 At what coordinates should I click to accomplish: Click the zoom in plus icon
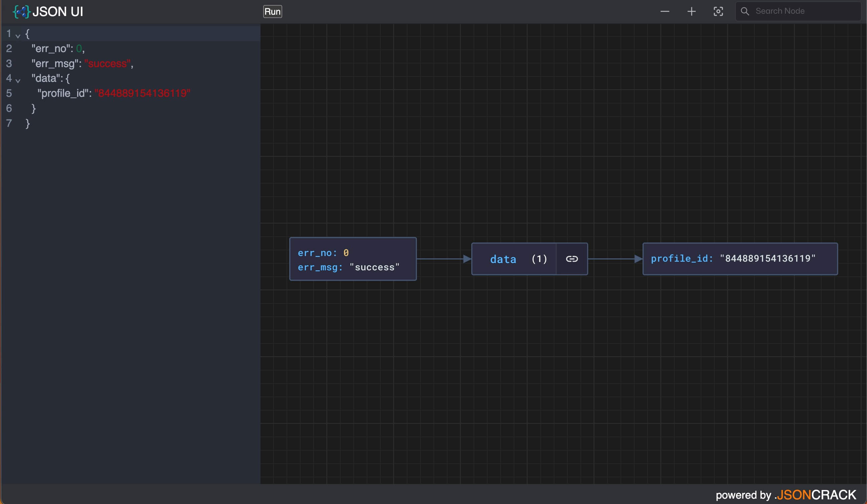(692, 11)
